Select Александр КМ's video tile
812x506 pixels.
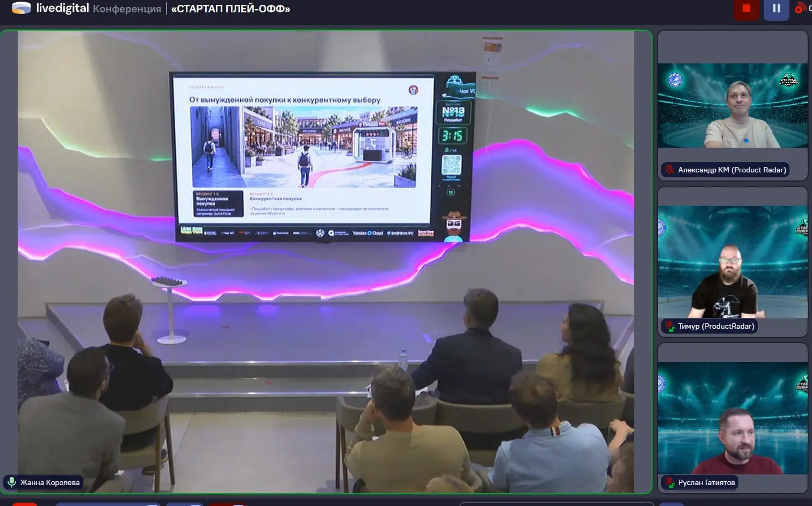pos(733,105)
